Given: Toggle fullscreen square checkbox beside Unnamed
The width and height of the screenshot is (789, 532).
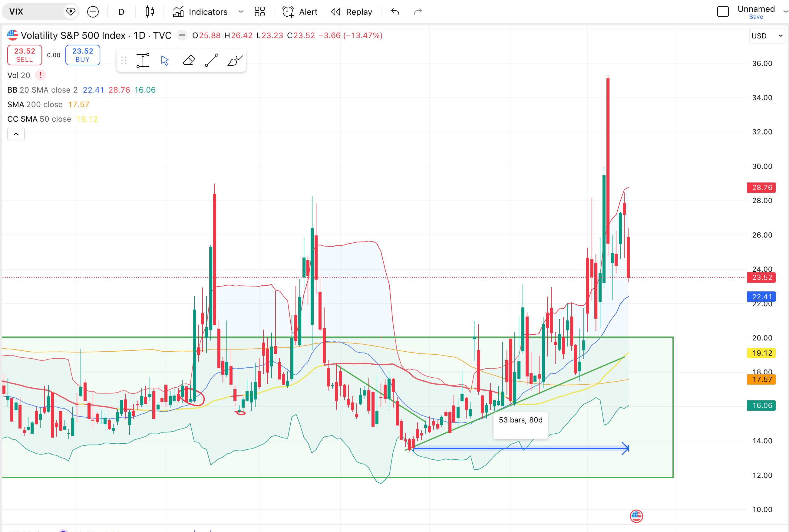Looking at the screenshot, I should 723,12.
